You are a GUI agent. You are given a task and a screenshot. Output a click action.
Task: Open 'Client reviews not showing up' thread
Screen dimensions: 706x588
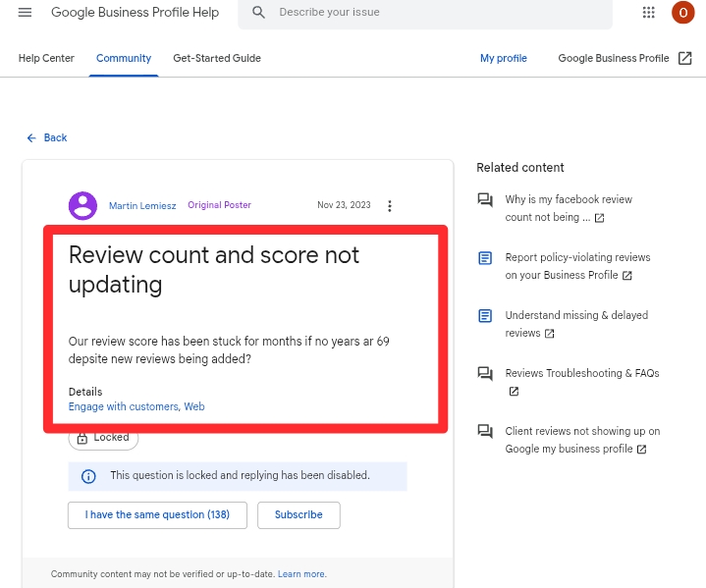(x=582, y=440)
